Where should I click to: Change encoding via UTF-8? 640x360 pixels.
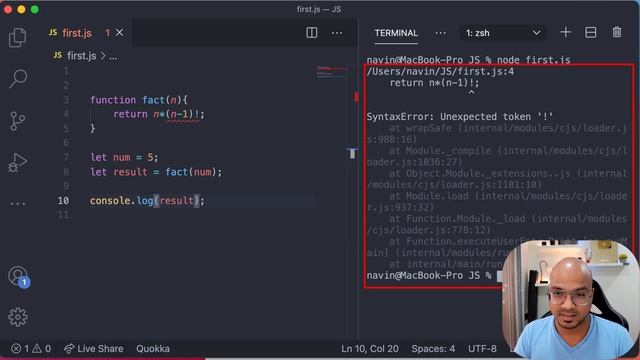click(x=482, y=349)
